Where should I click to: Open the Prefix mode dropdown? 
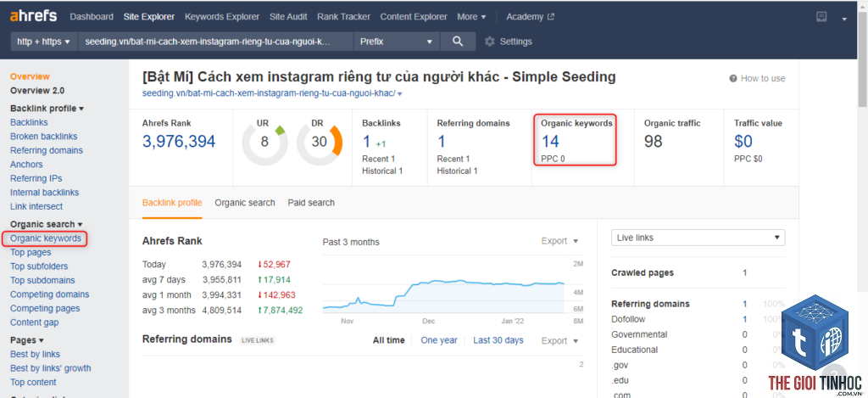397,42
